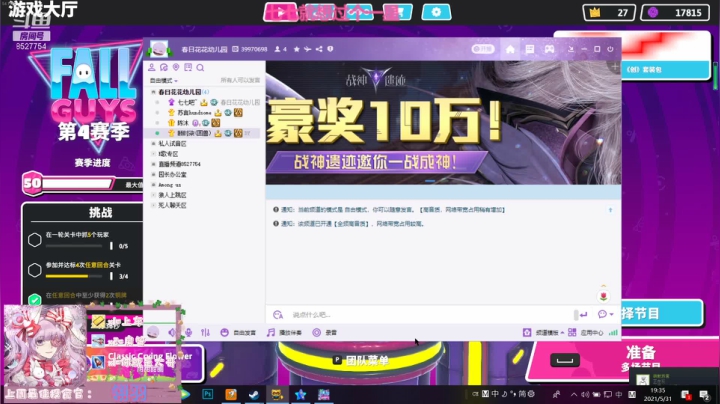This screenshot has height=404, width=720.
Task: Click the star favorite icon in YY header
Action: [x=297, y=49]
